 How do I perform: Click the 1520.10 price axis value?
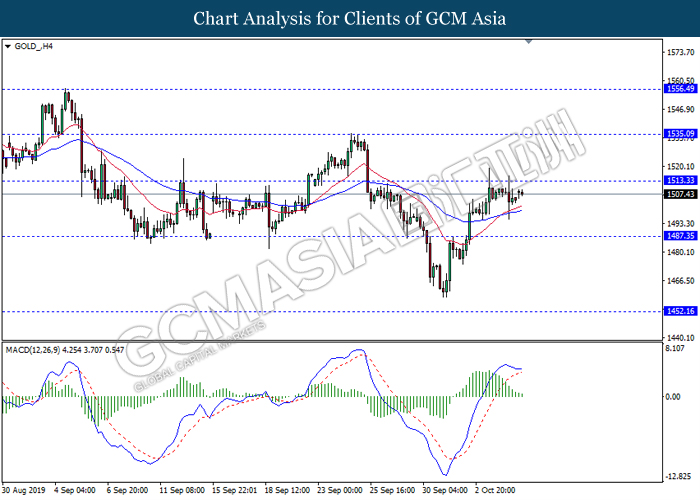(x=680, y=167)
